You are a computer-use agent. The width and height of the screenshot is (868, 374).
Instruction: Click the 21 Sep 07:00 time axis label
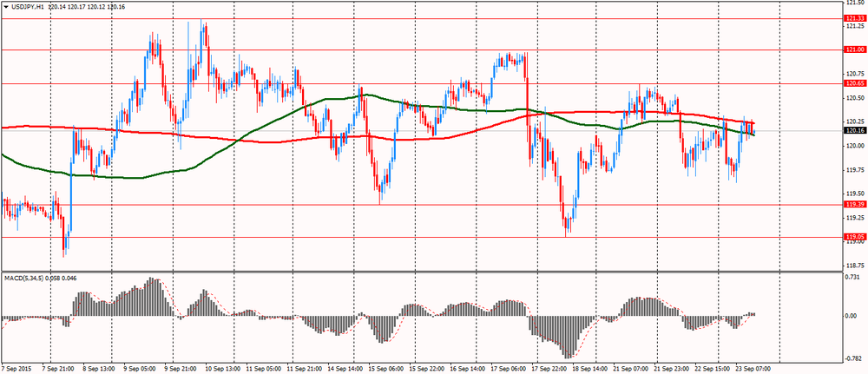[x=630, y=368]
